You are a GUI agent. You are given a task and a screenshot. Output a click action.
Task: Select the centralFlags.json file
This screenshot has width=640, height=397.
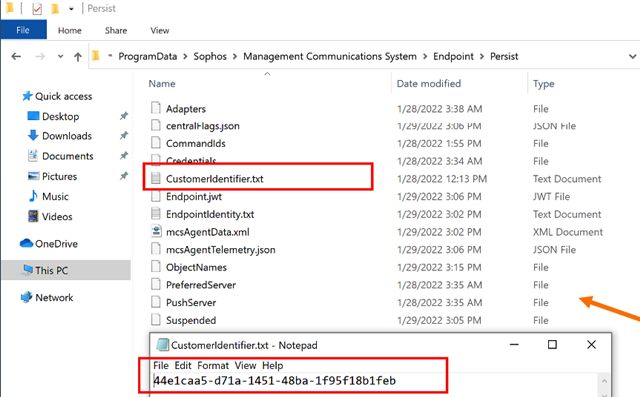pyautogui.click(x=202, y=126)
